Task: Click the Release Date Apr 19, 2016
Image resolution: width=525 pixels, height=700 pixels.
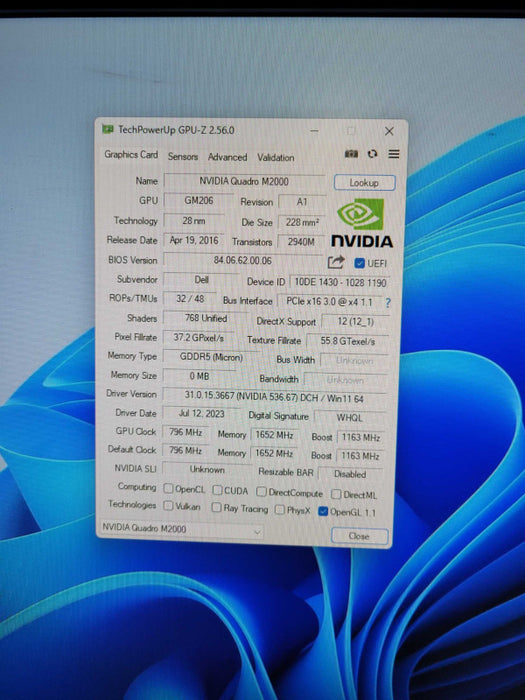Action: 194,241
